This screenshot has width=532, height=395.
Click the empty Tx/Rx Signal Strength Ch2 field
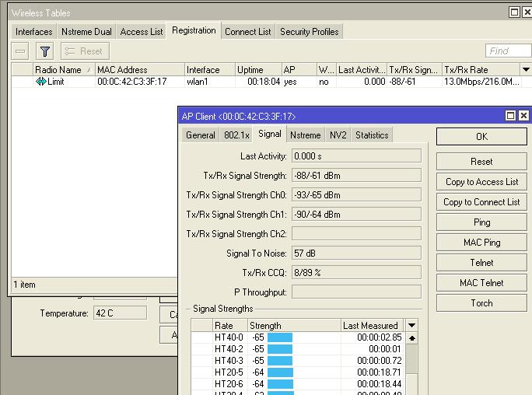click(x=356, y=233)
